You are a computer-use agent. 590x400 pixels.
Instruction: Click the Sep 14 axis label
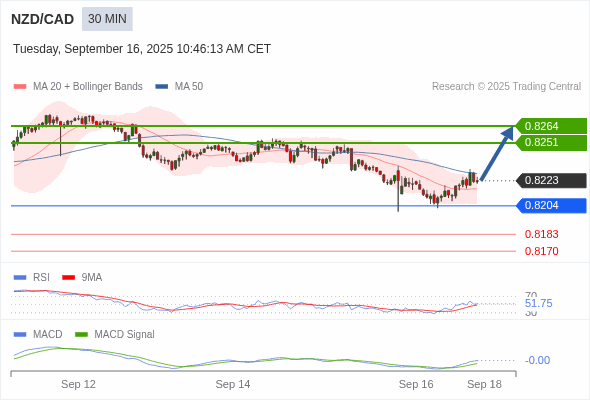(x=233, y=384)
